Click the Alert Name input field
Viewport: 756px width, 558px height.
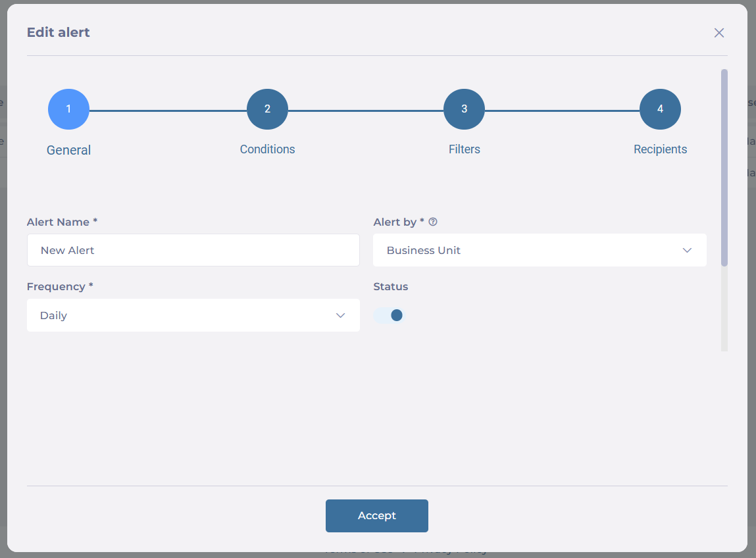click(x=193, y=250)
